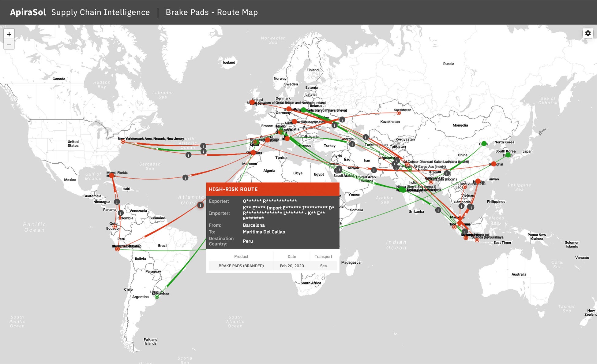The height and width of the screenshot is (364, 597).
Task: Click the ApiraSol logo in header
Action: [28, 12]
